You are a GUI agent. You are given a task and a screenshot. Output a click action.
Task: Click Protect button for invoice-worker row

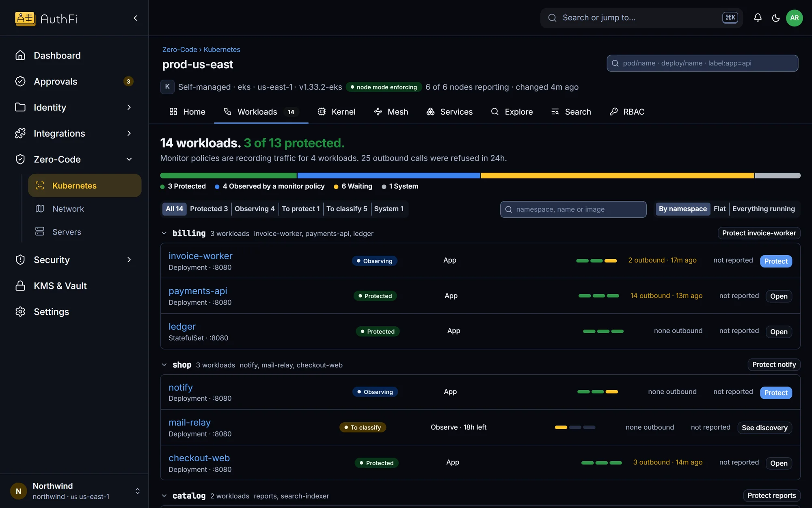coord(776,261)
